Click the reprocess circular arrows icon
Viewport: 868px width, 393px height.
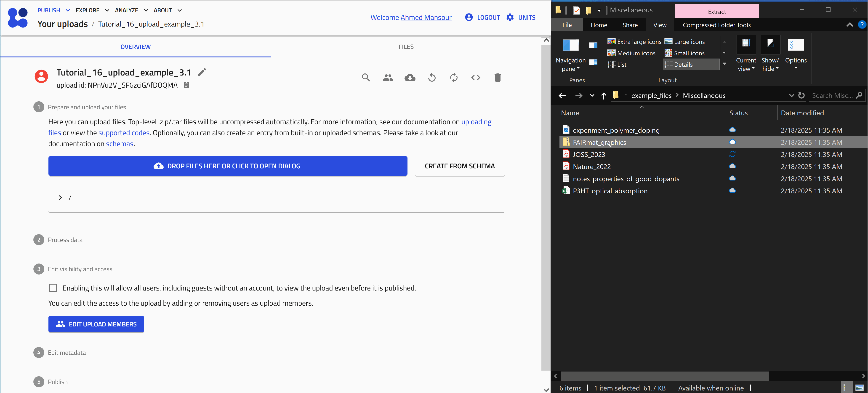point(454,78)
